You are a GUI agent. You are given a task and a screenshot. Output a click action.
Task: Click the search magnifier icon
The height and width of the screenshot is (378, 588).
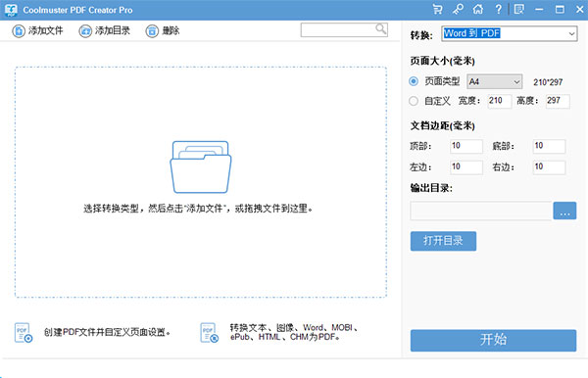click(x=381, y=28)
